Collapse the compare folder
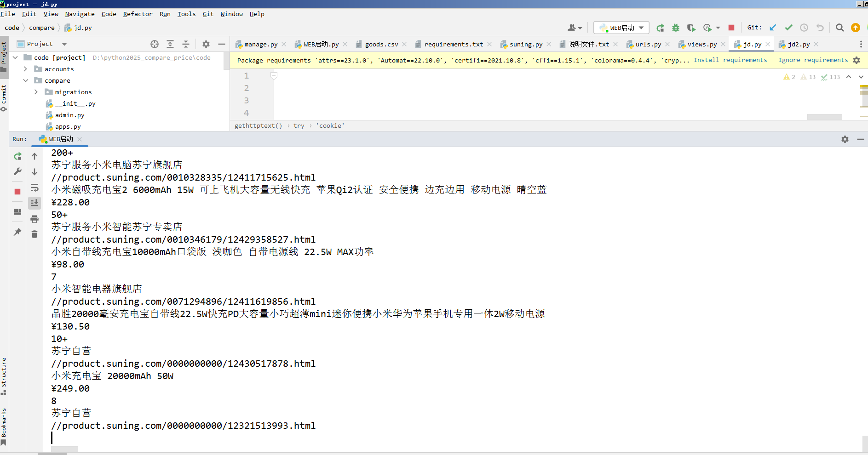 (x=26, y=80)
